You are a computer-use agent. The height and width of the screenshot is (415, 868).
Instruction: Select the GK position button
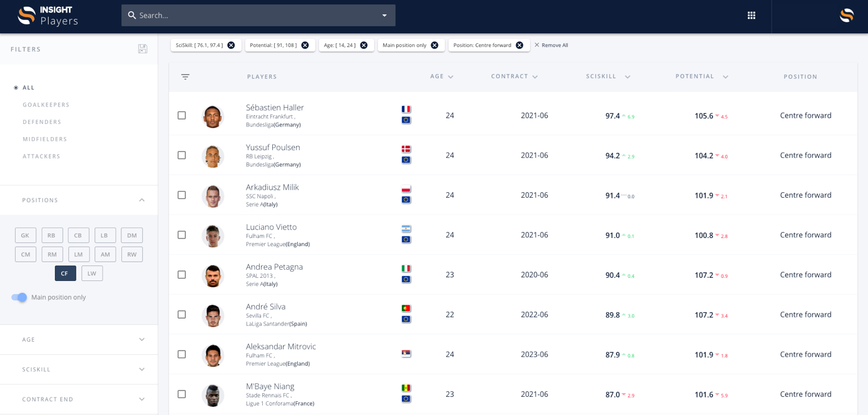(26, 235)
